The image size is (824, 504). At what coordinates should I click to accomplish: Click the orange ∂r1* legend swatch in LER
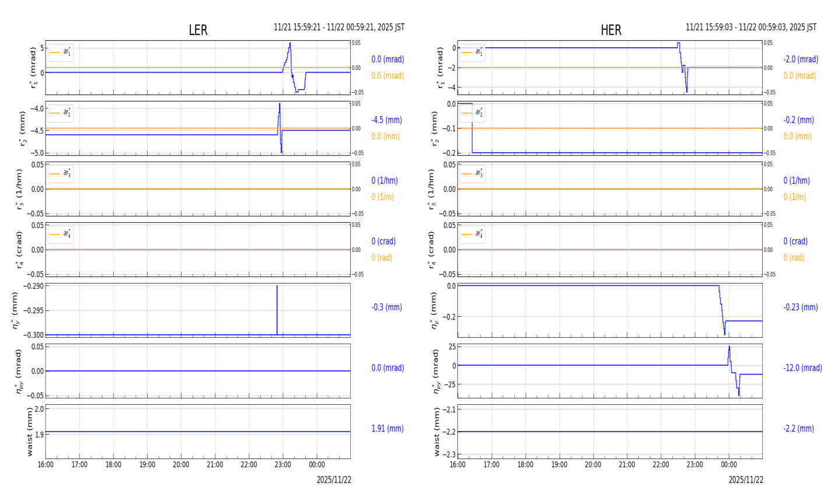pyautogui.click(x=55, y=52)
